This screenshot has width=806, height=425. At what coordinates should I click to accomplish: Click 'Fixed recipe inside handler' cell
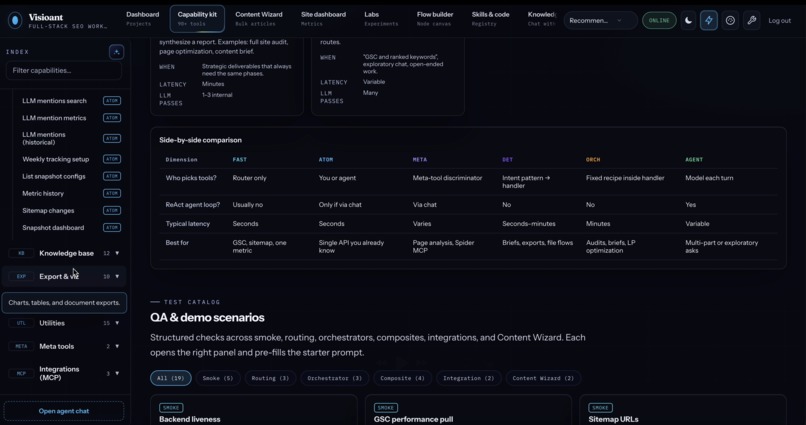625,178
